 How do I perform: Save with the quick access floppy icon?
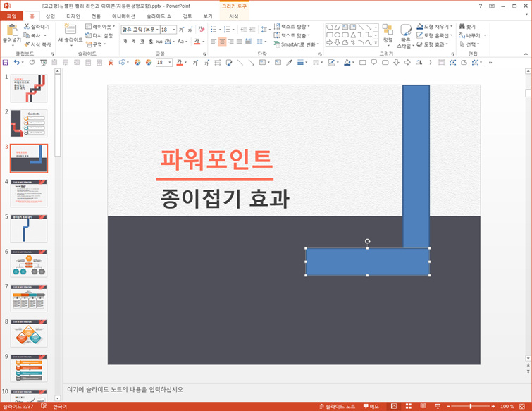point(5,63)
